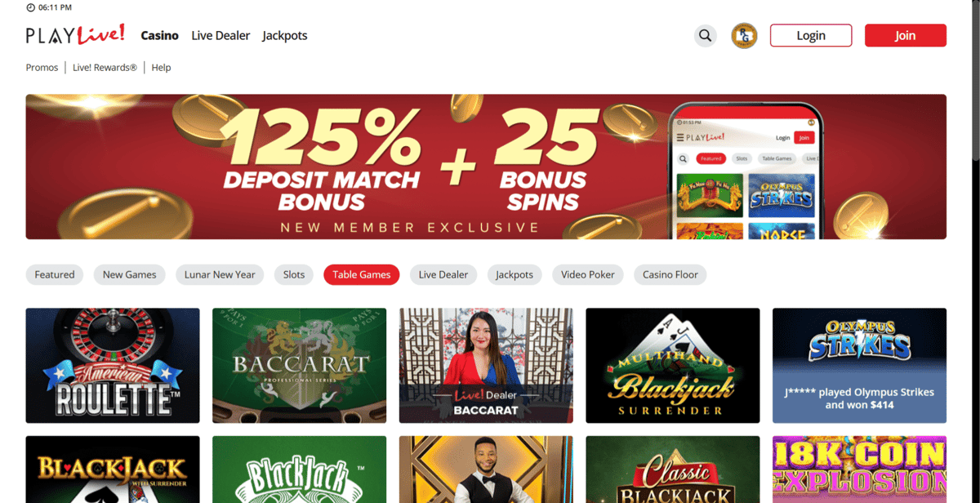The image size is (980, 503).
Task: Click the PlayLive! logo
Action: coord(75,35)
